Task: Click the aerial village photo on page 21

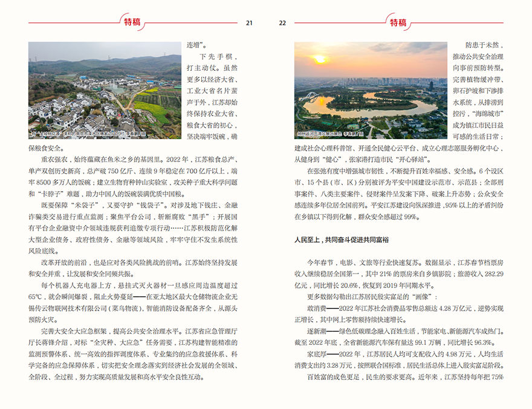Action: [x=105, y=90]
